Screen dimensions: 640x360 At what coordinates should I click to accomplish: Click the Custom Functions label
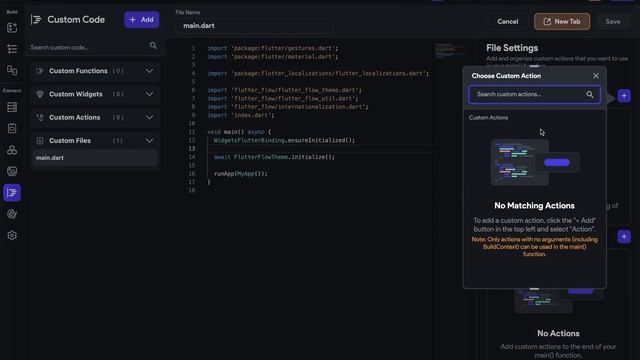[78, 71]
